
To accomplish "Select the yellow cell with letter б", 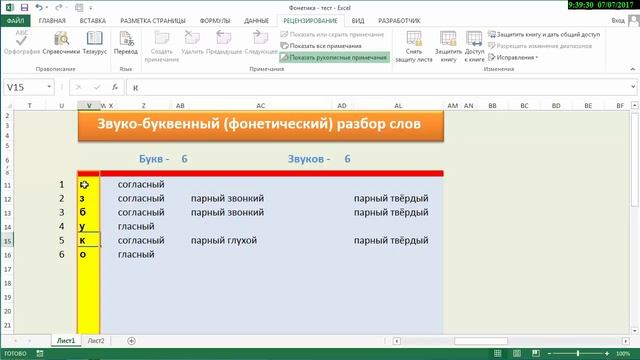I will pos(88,213).
